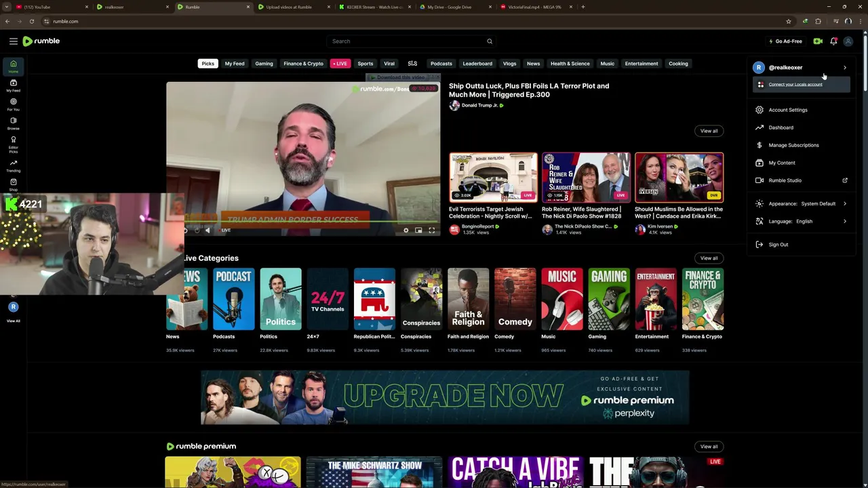
Task: Open the Comedy live category card
Action: click(x=515, y=299)
